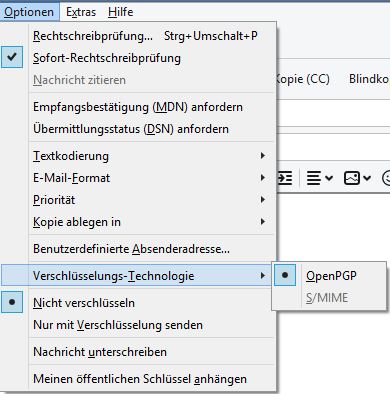Select Empfangsbestätigung (MDN) anfordern

tap(138, 107)
